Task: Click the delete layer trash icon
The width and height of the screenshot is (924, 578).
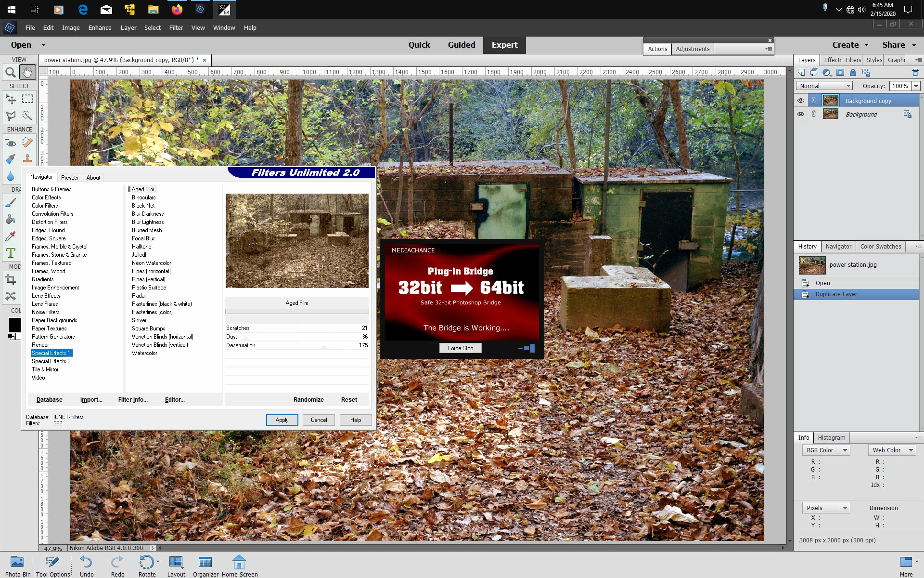Action: coord(915,73)
